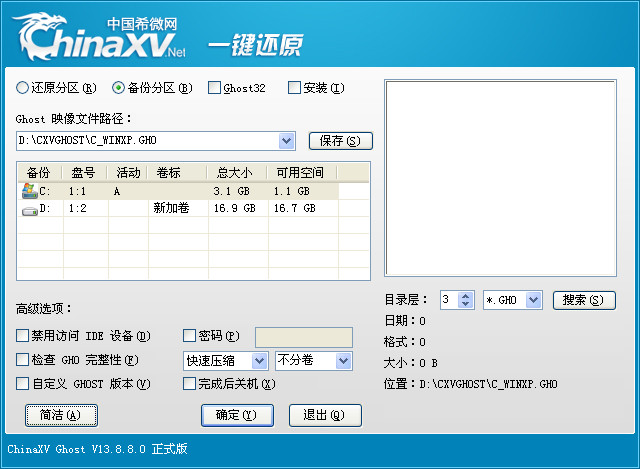Click the empty search results list box
640x469 pixels.
pyautogui.click(x=500, y=178)
